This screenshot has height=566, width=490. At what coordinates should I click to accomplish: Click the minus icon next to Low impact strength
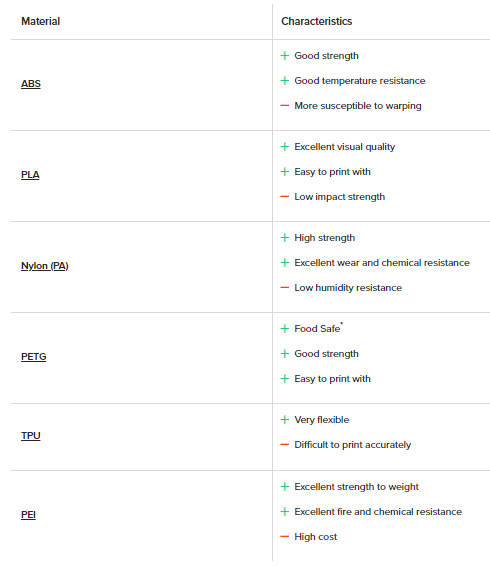click(x=285, y=197)
